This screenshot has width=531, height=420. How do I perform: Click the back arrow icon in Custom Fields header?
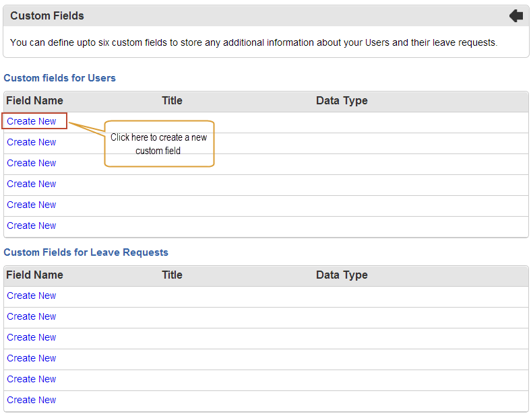pos(516,16)
